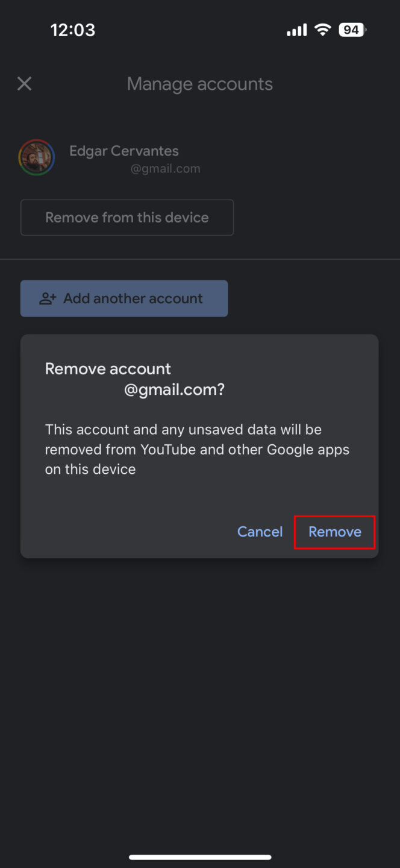Select the gmail.com account email text
400x868 pixels.
pyautogui.click(x=165, y=168)
